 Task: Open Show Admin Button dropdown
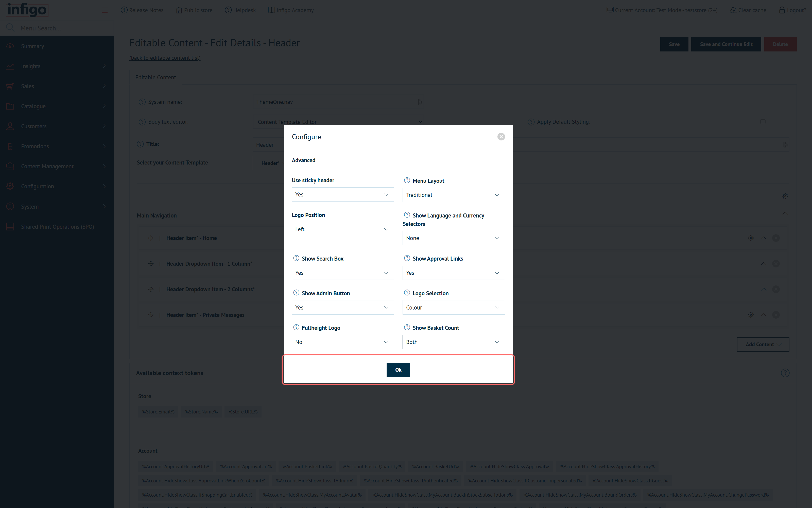coord(343,307)
